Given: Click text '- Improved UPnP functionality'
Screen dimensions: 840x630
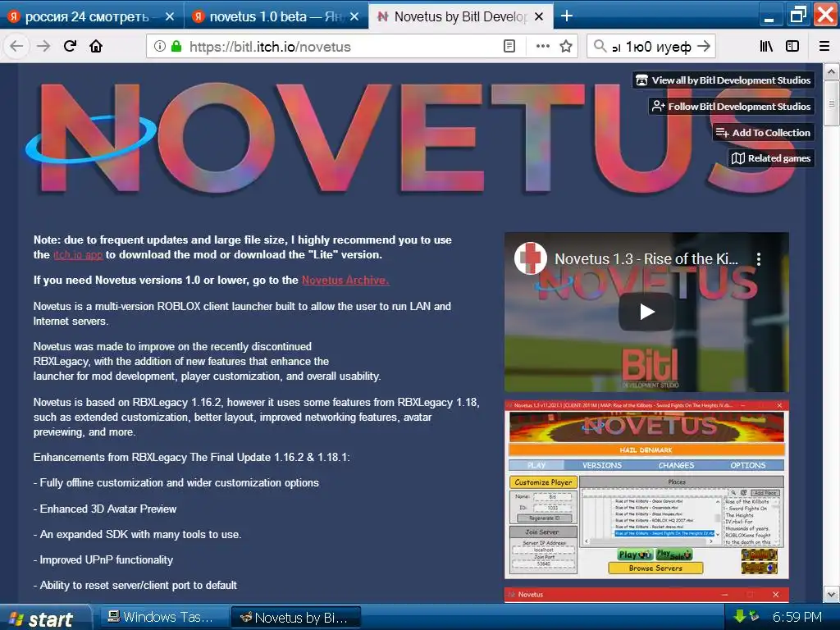Looking at the screenshot, I should [103, 559].
